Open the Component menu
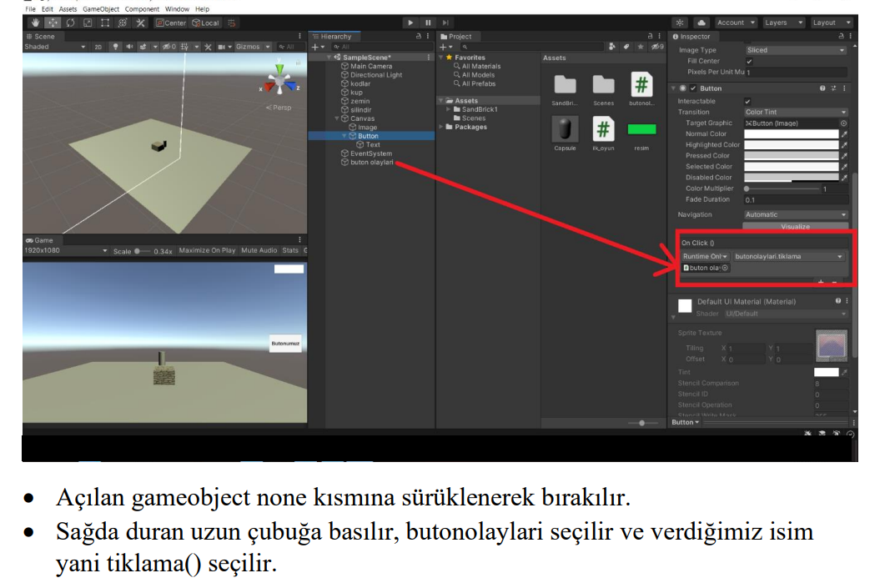The height and width of the screenshot is (588, 880). pos(142,9)
